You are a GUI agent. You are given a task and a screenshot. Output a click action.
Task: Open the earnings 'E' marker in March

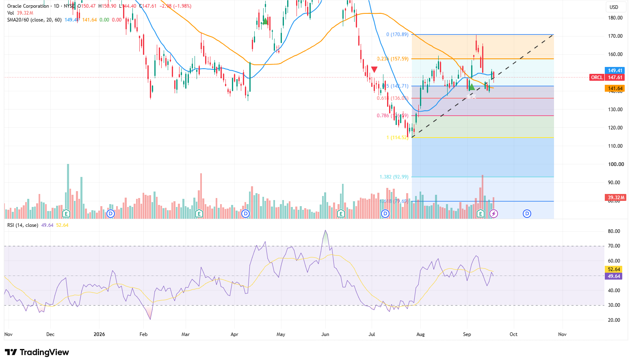click(x=199, y=213)
